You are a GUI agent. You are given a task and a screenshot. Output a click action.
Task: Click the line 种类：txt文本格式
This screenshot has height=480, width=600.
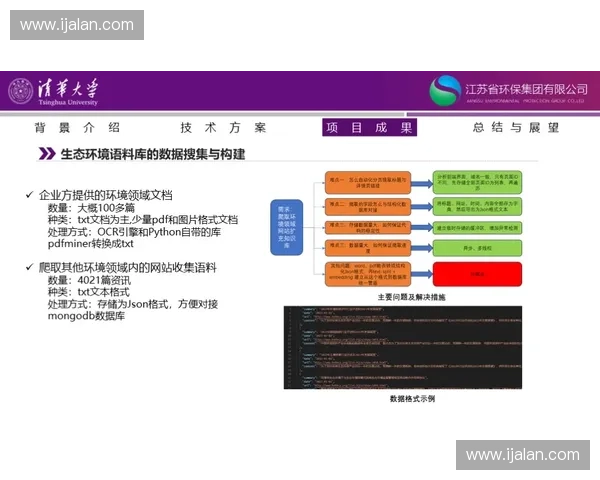click(x=89, y=292)
